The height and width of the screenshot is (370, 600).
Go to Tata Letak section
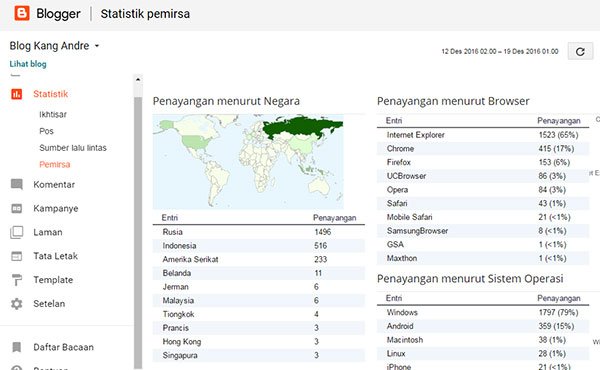point(55,256)
